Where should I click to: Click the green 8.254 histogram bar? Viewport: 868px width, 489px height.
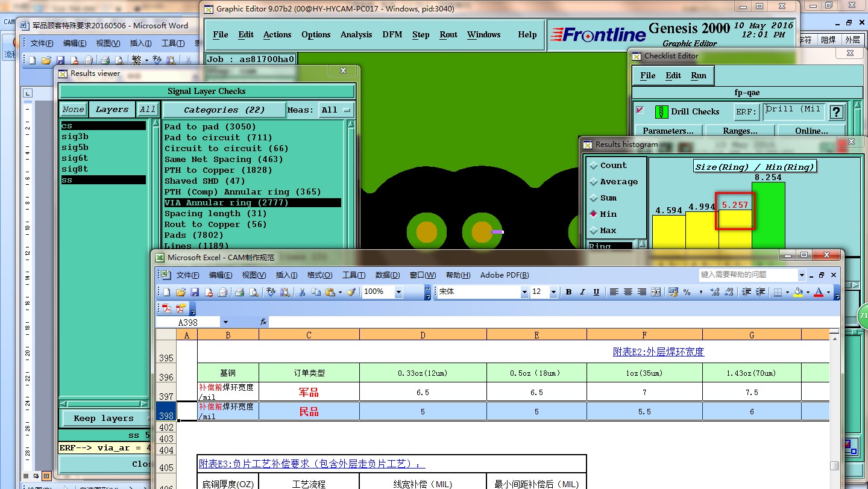pyautogui.click(x=769, y=216)
